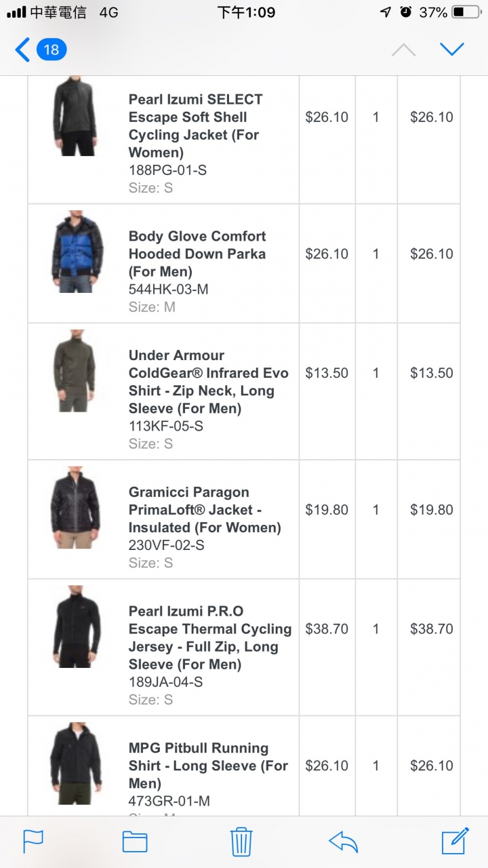Screen dimensions: 488x868
Task: Tap the back arrow to mailbox
Action: point(22,50)
